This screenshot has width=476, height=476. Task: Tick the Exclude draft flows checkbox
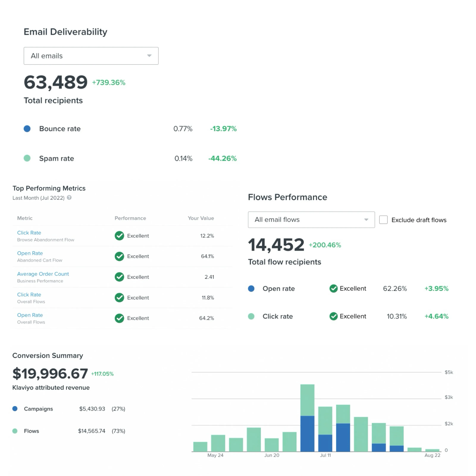pyautogui.click(x=383, y=220)
